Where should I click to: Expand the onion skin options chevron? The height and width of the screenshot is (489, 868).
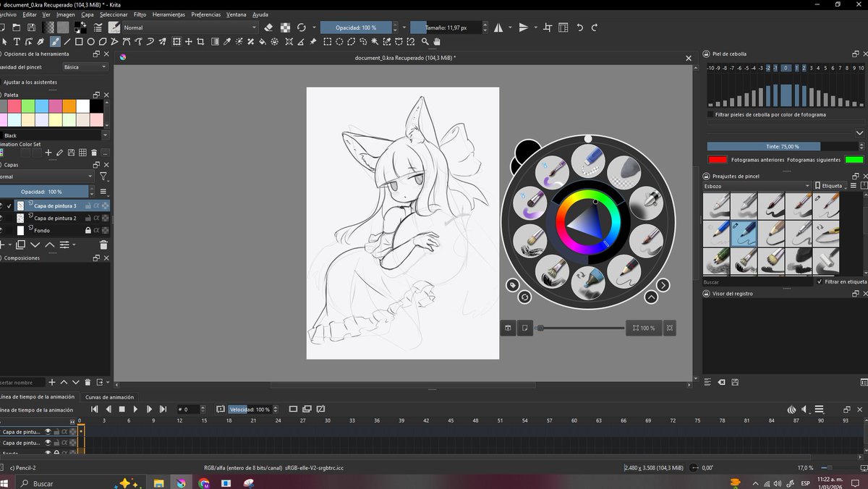[x=860, y=132]
